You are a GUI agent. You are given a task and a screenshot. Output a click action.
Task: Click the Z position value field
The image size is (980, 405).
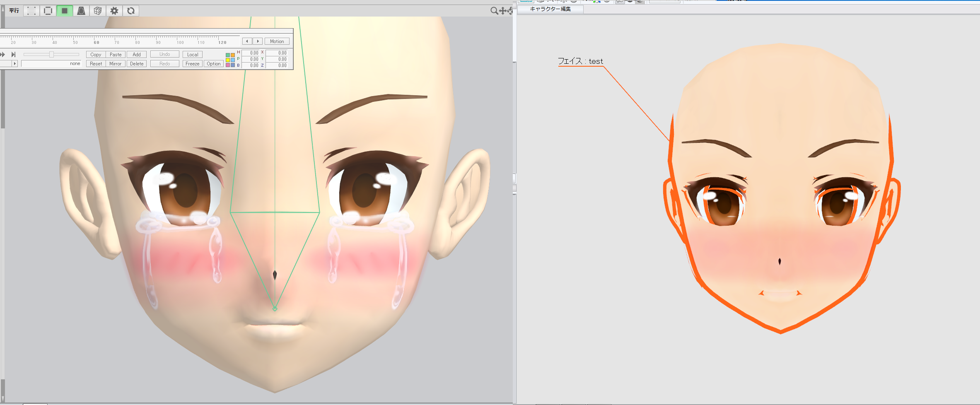(x=277, y=65)
